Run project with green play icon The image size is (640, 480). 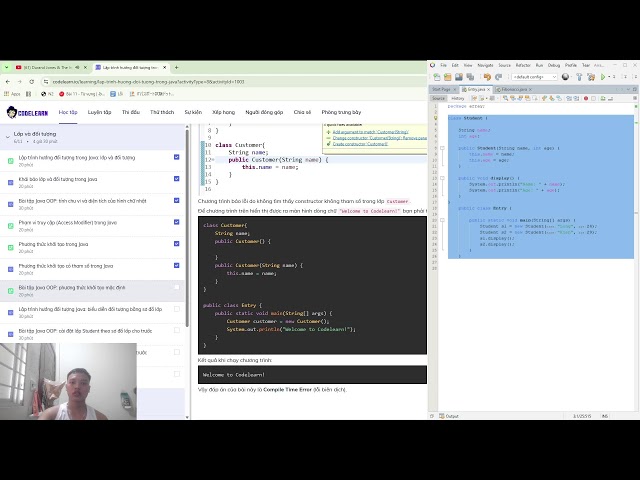(602, 77)
